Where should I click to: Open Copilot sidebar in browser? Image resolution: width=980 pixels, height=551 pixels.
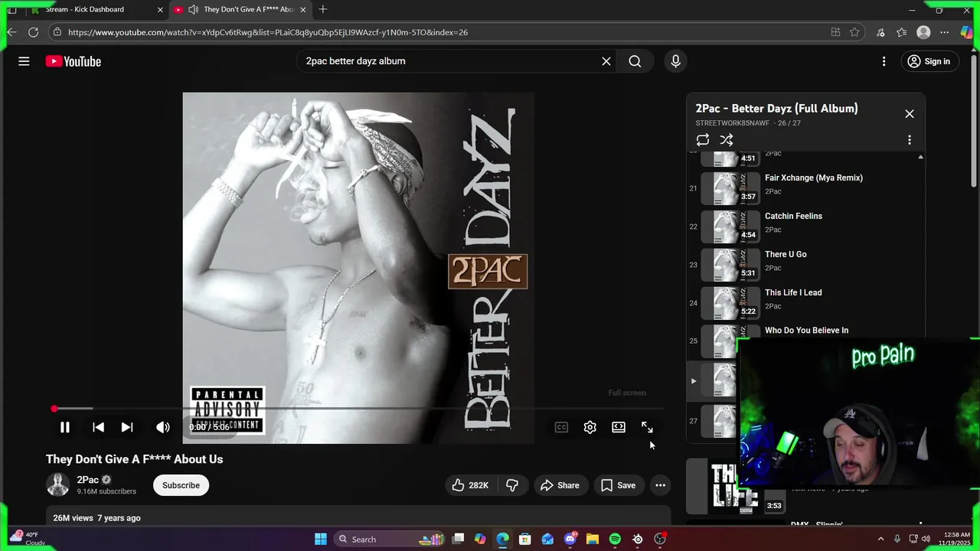point(967,32)
